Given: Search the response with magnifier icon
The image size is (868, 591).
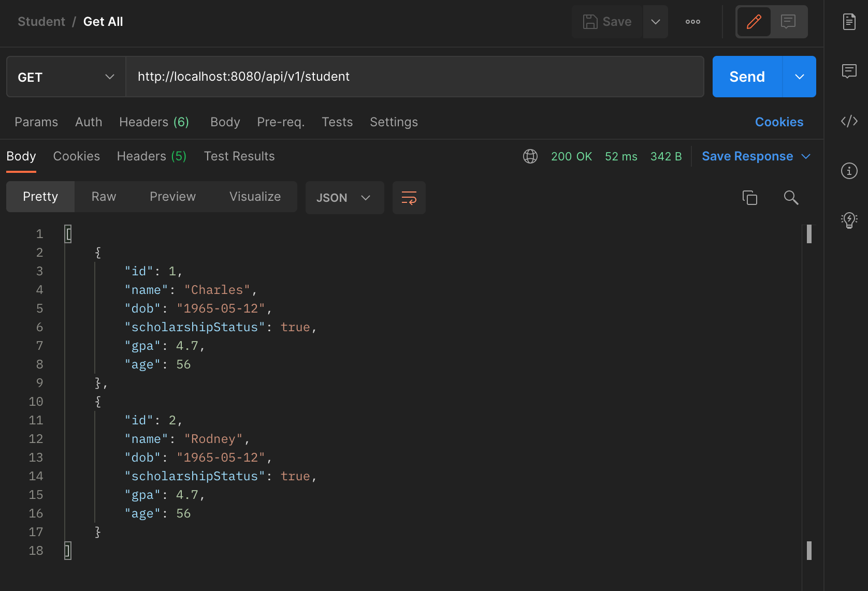Looking at the screenshot, I should pyautogui.click(x=791, y=198).
